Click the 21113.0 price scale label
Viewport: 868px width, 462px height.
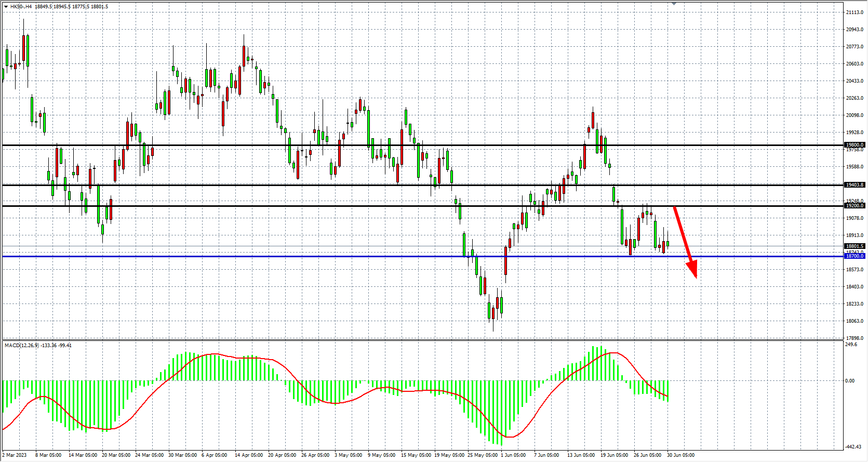[x=854, y=12]
